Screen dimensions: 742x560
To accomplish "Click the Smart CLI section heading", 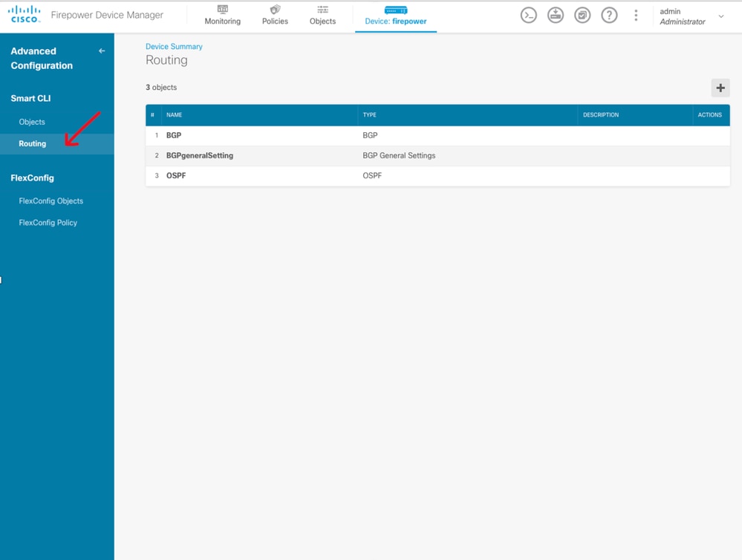I will click(30, 99).
